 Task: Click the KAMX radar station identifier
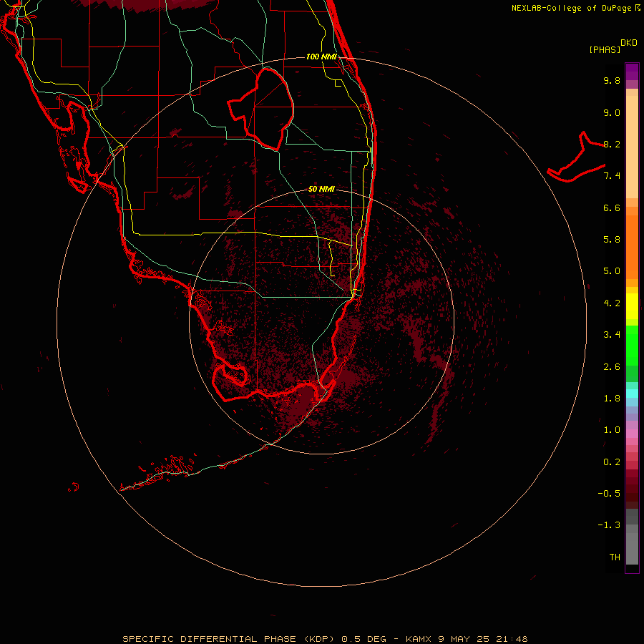[419, 639]
